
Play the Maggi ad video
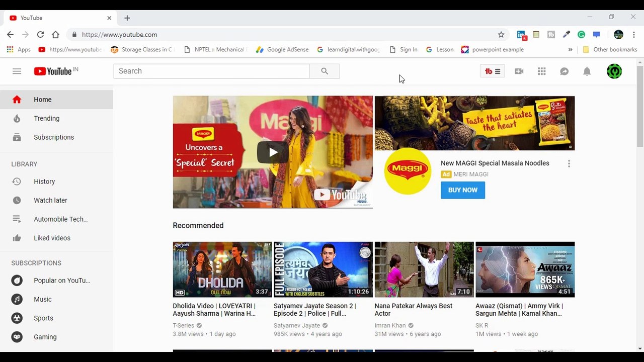(273, 152)
